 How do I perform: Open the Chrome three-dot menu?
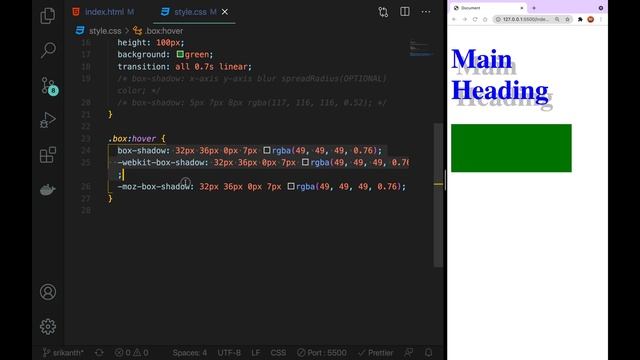coord(600,19)
